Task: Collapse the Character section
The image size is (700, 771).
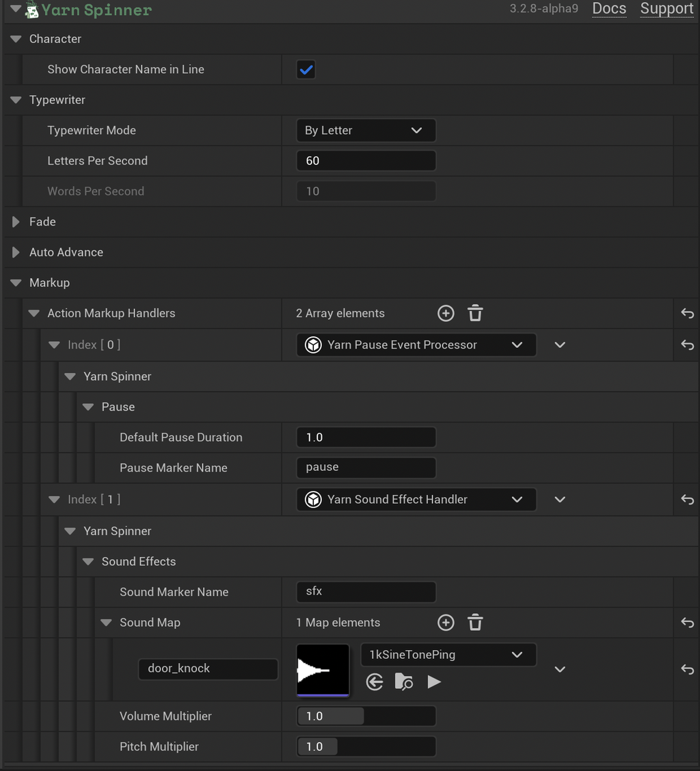Action: [x=16, y=39]
